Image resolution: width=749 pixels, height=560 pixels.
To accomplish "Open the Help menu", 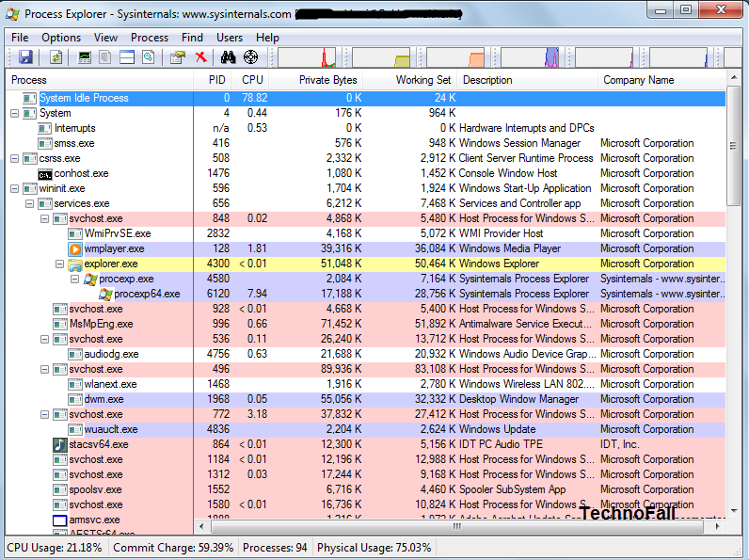I will point(267,38).
